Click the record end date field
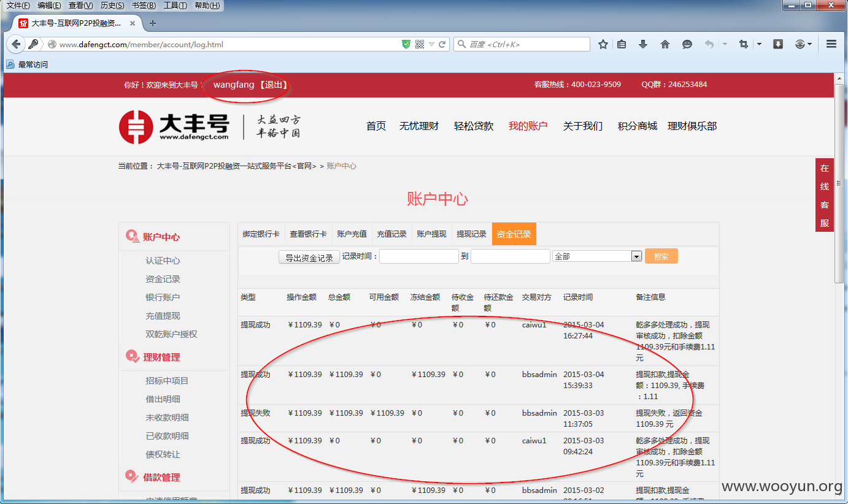Screen dimensions: 848x504 click(511, 256)
